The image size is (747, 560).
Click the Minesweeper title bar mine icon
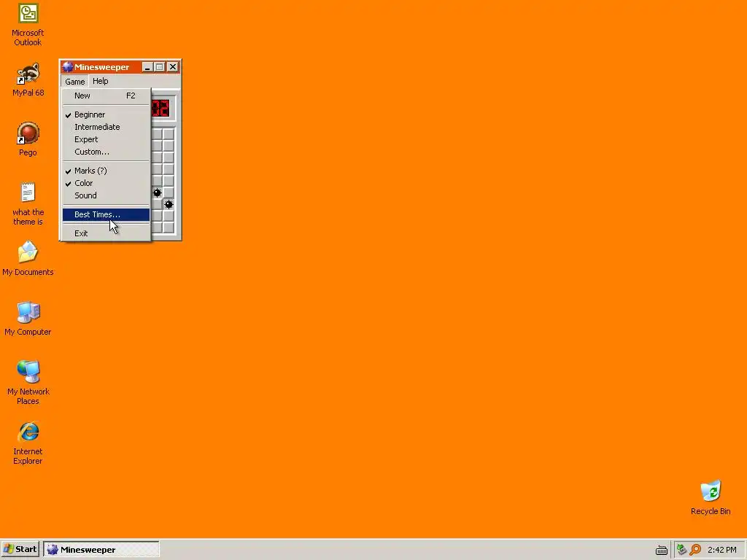pyautogui.click(x=68, y=66)
